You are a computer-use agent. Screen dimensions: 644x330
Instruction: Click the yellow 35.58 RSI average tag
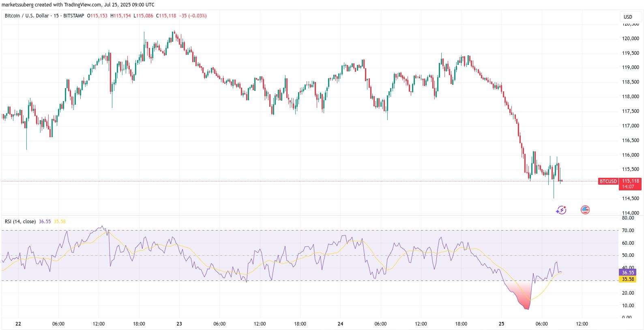(x=628, y=279)
